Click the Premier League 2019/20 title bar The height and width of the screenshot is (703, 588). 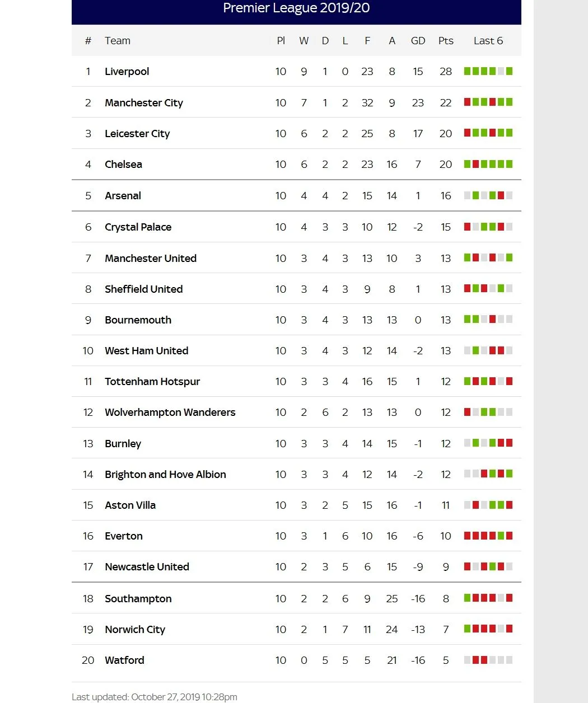pos(296,8)
